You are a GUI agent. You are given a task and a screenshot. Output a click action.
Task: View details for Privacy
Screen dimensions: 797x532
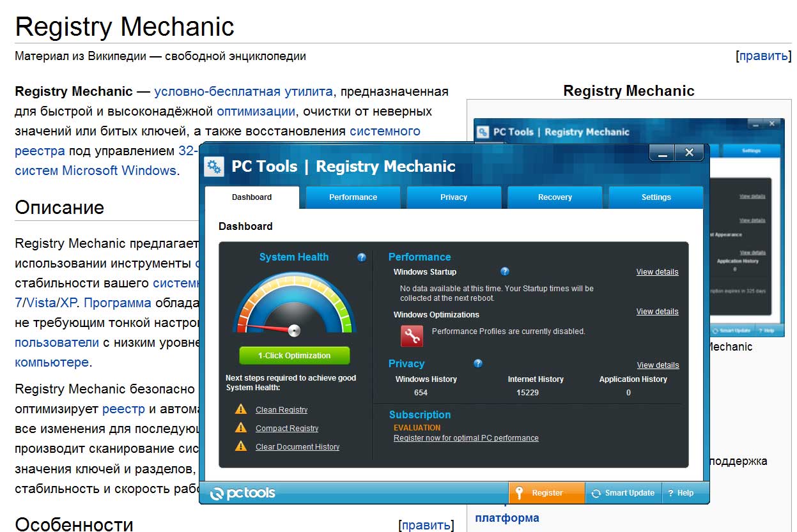pyautogui.click(x=658, y=365)
